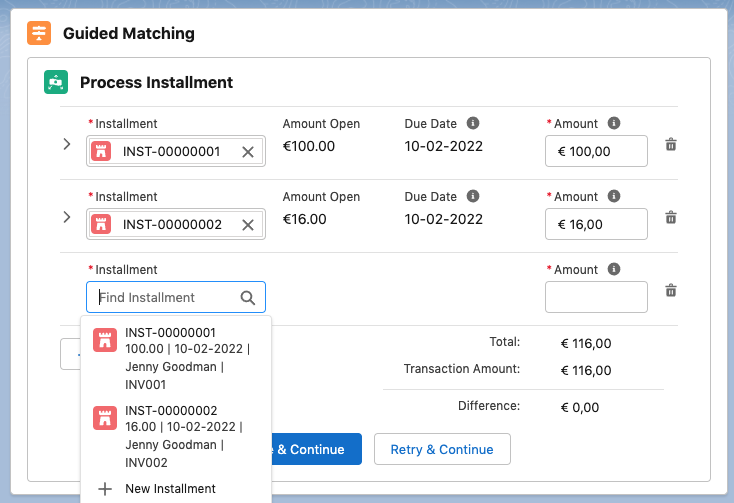Edit the € 100,00 amount field
Viewport: 734px width, 503px height.
coord(596,152)
